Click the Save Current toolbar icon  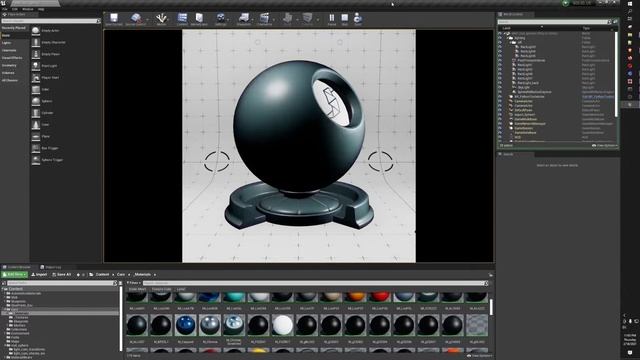tap(114, 18)
